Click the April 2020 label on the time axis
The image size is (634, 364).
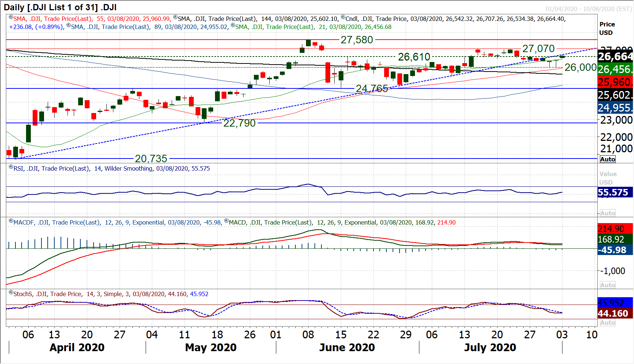(77, 347)
